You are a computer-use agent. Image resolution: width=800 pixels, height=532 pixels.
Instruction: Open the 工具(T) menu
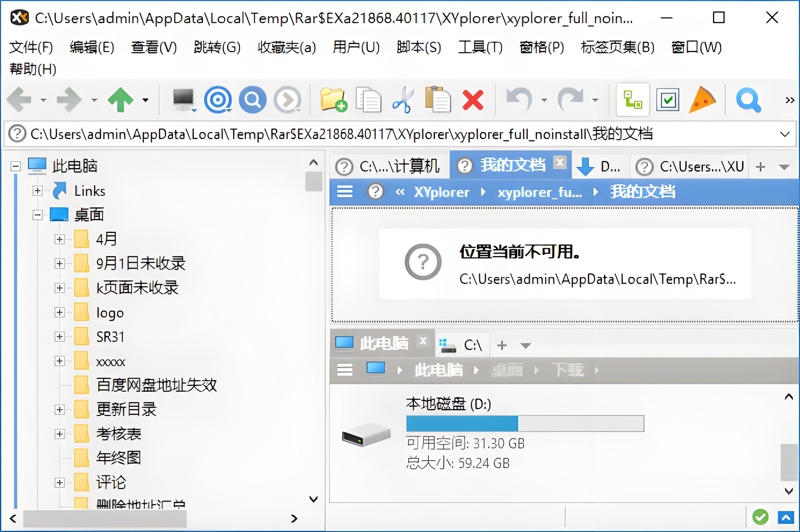tap(480, 47)
